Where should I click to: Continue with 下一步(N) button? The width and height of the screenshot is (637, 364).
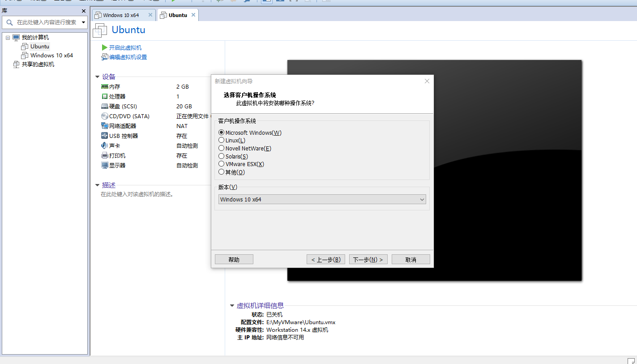(x=368, y=259)
